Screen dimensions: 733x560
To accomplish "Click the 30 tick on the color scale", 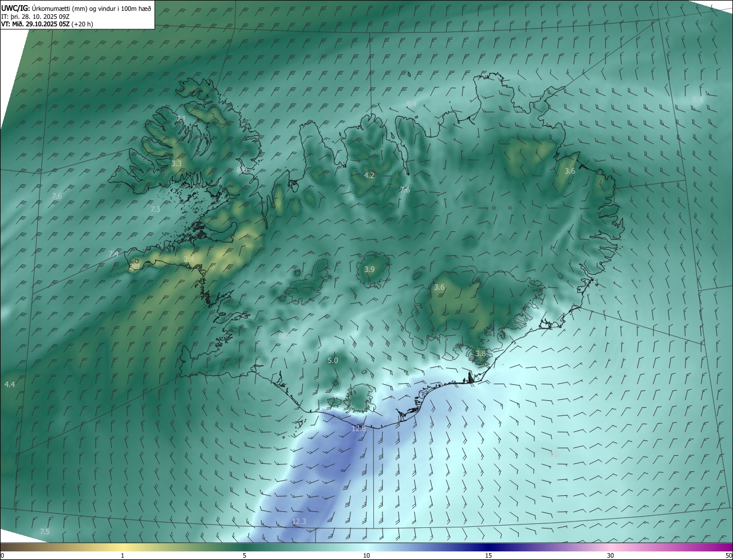I will 610,556.
